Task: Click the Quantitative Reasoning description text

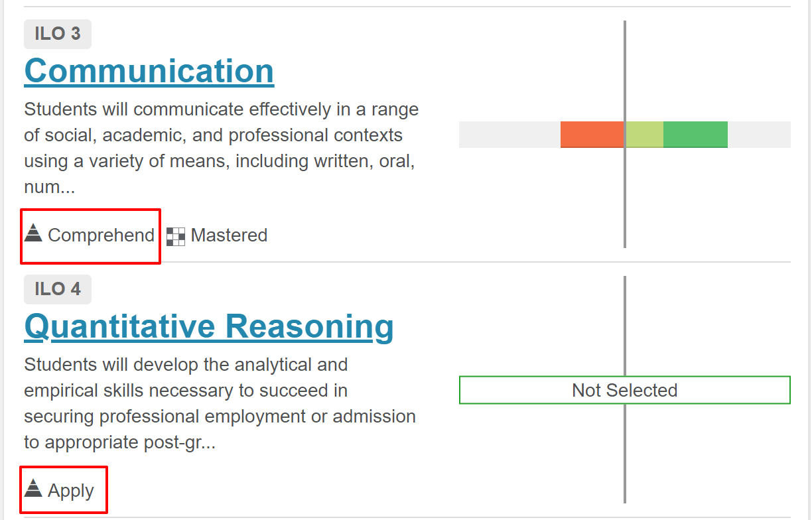Action: pos(220,403)
